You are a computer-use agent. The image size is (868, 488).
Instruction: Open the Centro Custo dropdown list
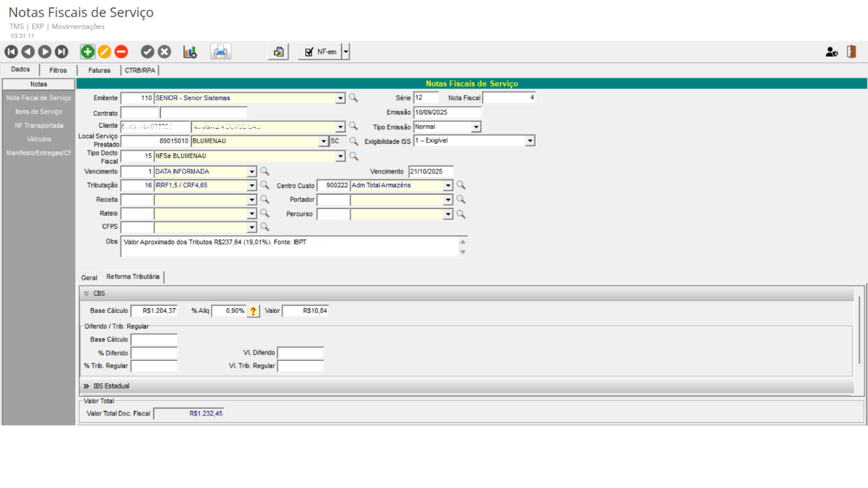pos(448,185)
